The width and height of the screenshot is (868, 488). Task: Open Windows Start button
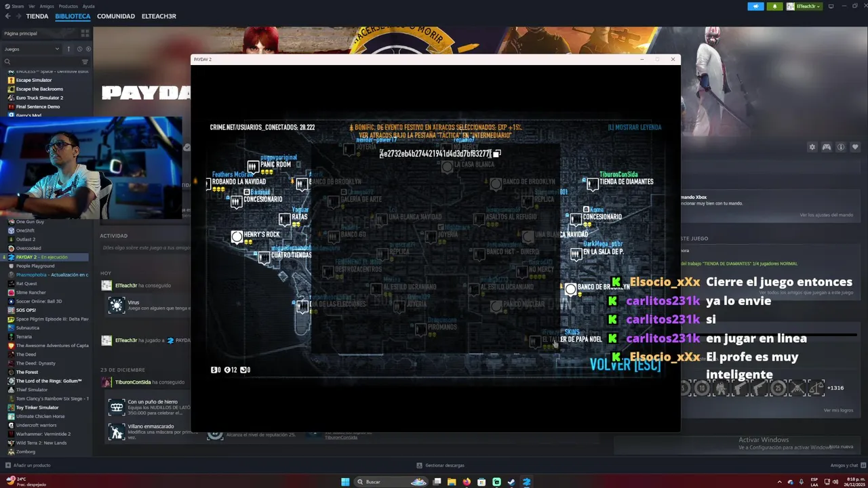(x=345, y=482)
